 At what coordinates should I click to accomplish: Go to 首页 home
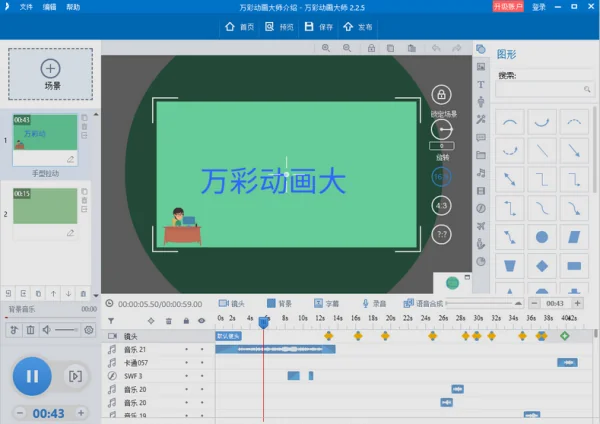[240, 27]
